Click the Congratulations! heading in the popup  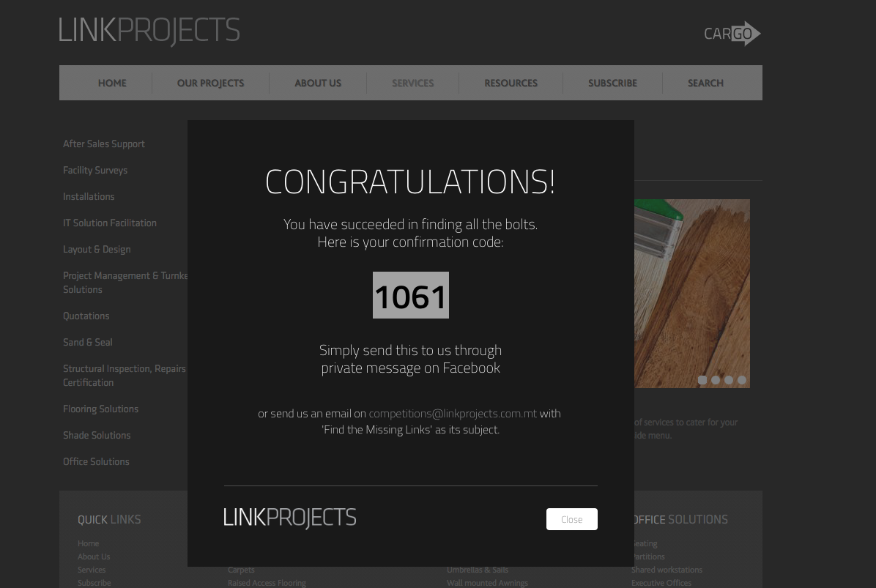click(x=411, y=182)
